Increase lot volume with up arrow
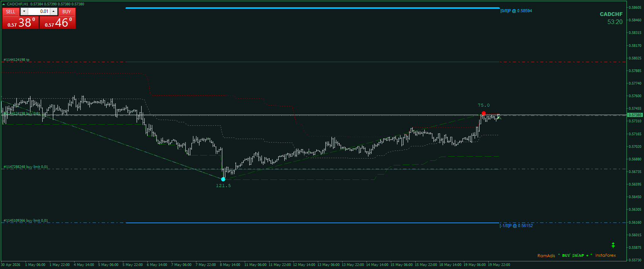 54,11
